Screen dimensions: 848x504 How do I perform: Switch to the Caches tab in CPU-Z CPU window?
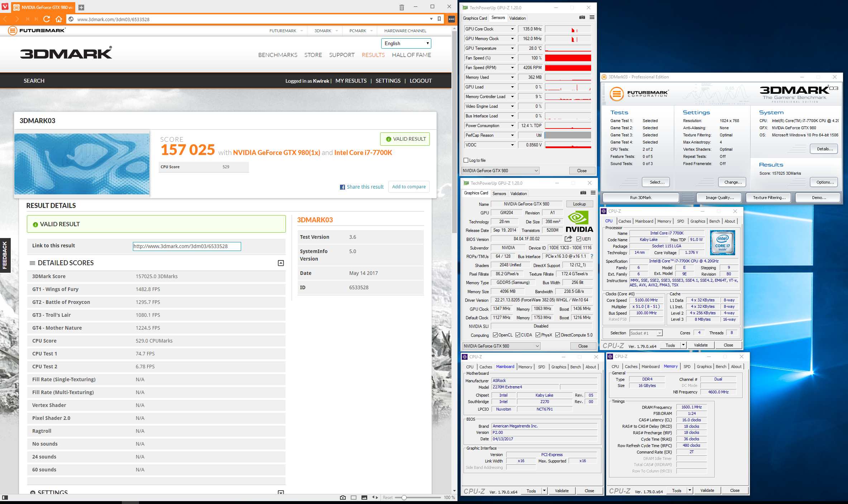click(624, 221)
